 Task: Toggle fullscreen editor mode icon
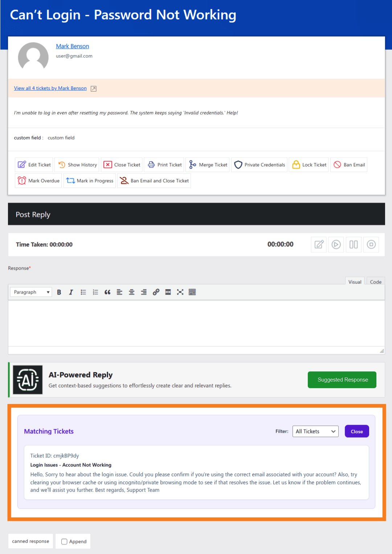[180, 292]
